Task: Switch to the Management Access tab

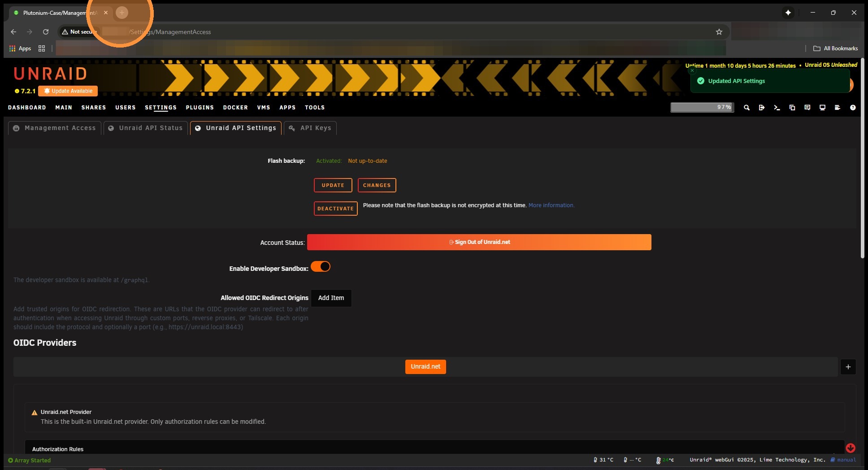Action: click(x=55, y=128)
